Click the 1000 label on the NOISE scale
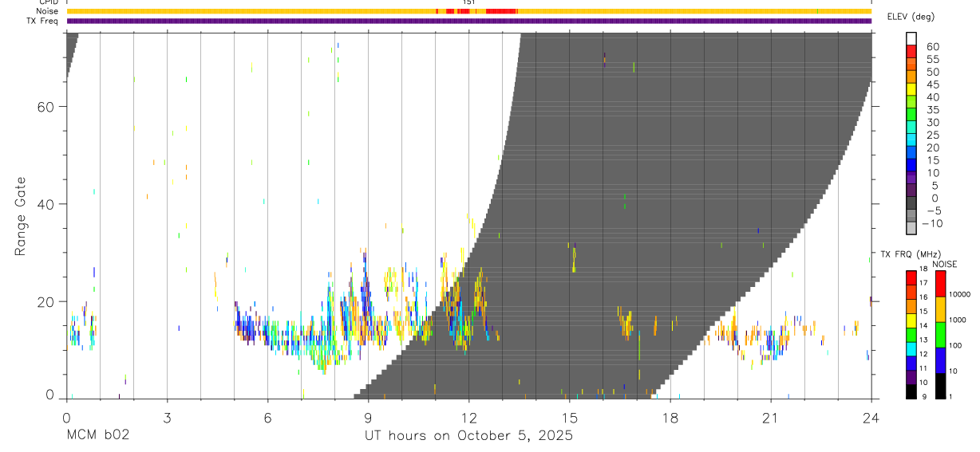The image size is (980, 452). [958, 320]
